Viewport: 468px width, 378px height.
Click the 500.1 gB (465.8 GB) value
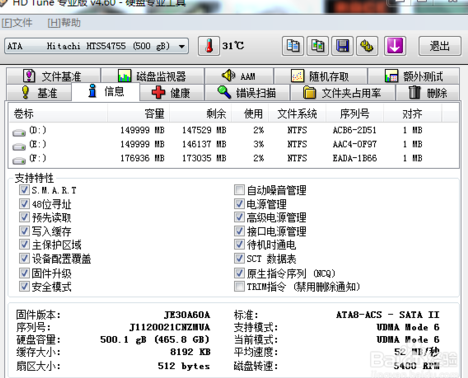[x=155, y=340]
